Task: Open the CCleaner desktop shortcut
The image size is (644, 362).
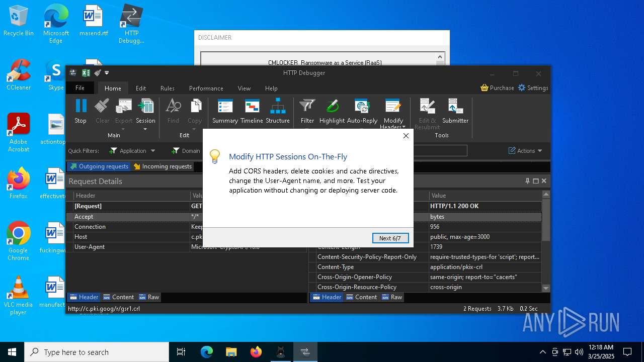Action: [19, 75]
